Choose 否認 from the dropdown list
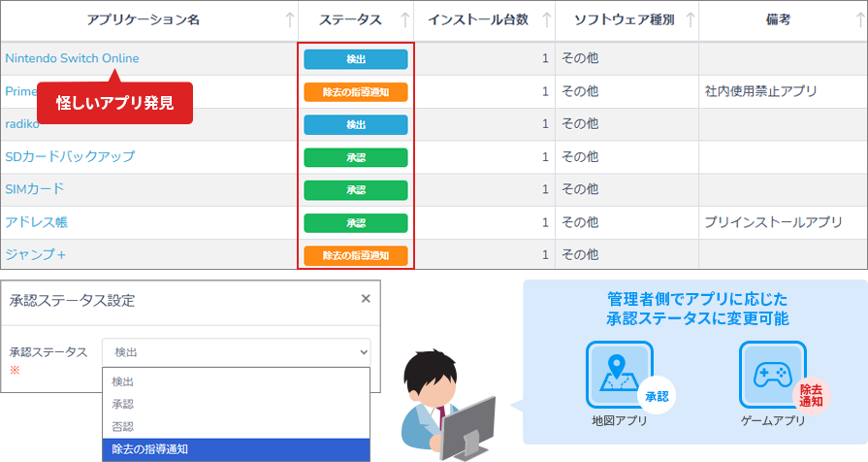The image size is (868, 462). click(x=237, y=426)
